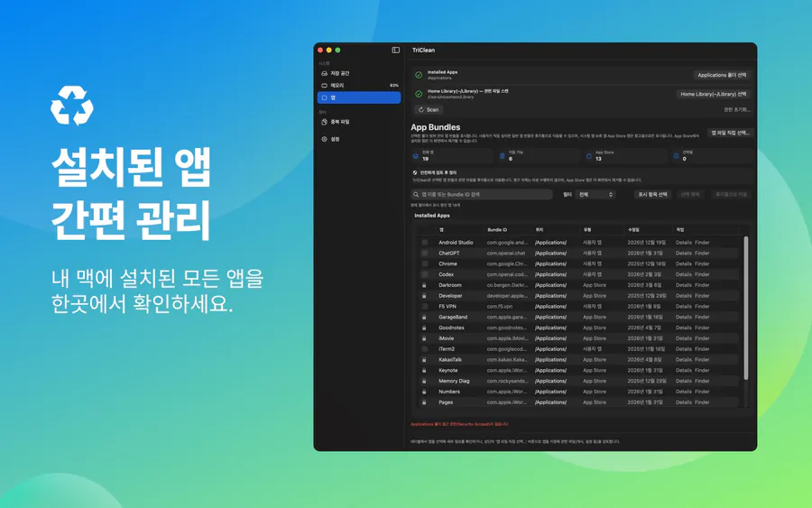The width and height of the screenshot is (812, 508).
Task: Click the 권한 초기화 link
Action: pyautogui.click(x=736, y=110)
